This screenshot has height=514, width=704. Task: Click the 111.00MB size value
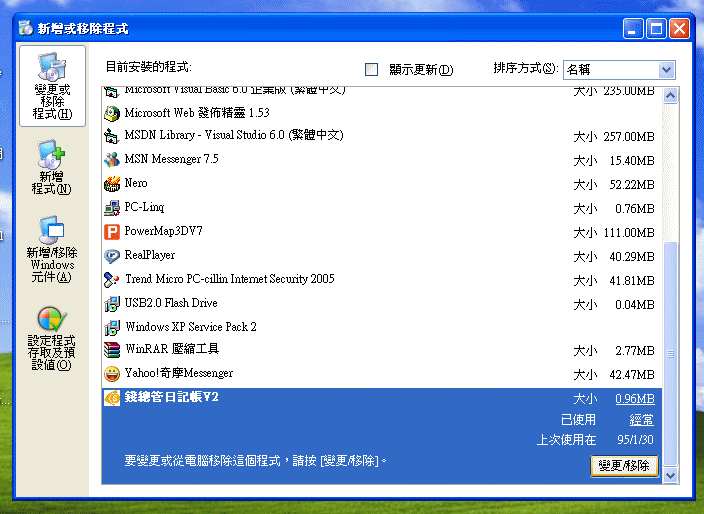(x=629, y=233)
